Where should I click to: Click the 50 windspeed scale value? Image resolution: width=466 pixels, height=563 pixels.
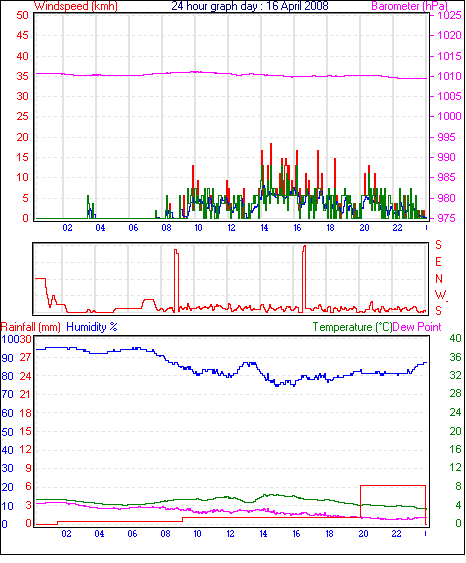coord(23,15)
